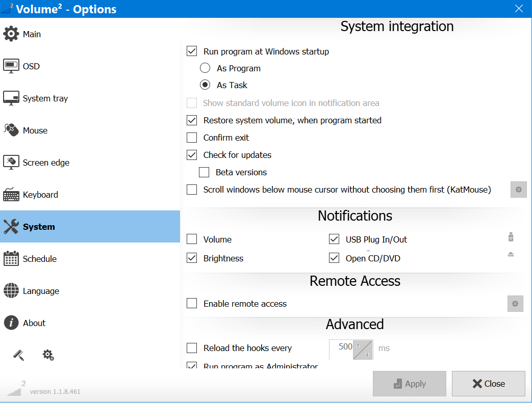The image size is (532, 403).
Task: Select the As Task radio option
Action: [205, 85]
